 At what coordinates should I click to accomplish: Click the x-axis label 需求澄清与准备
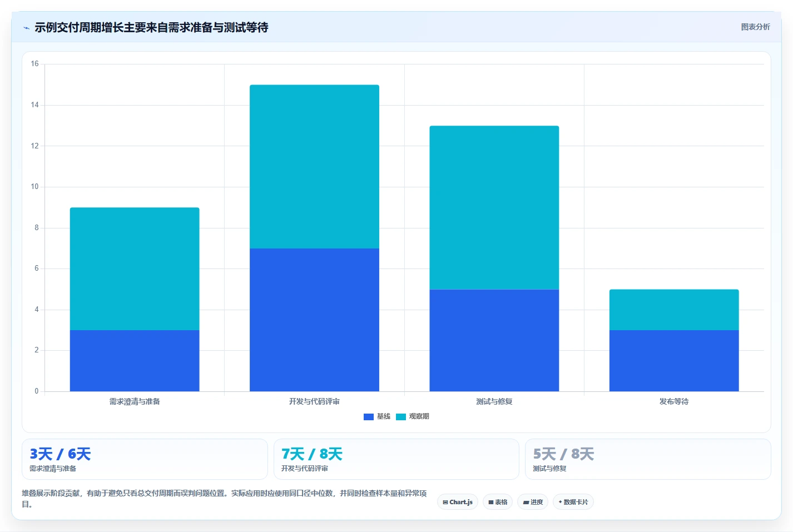(135, 401)
